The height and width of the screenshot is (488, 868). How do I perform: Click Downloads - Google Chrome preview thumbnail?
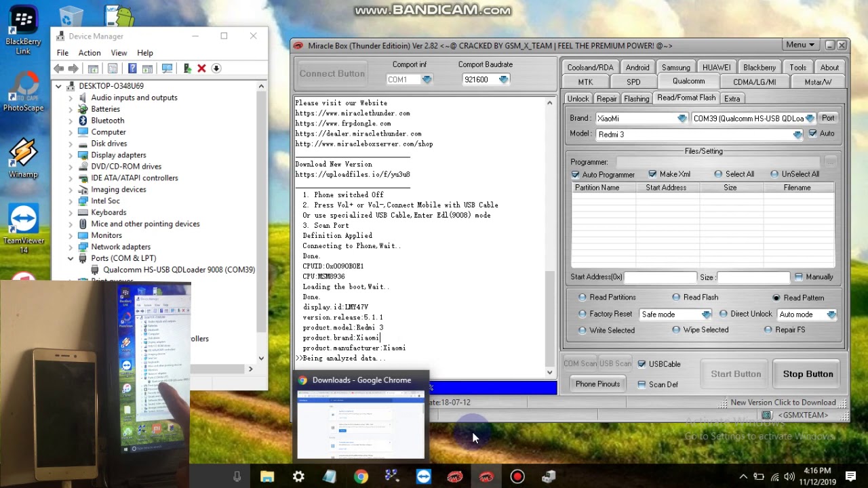361,424
